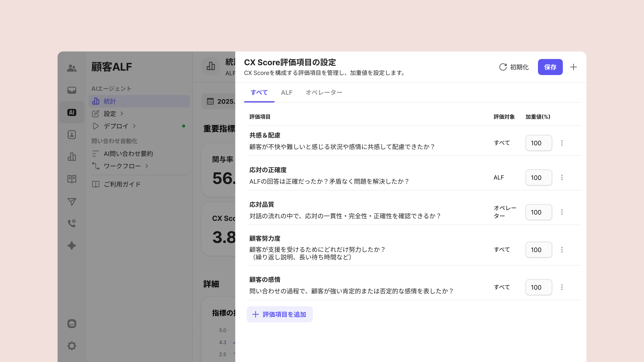644x362 pixels.
Task: Click the weight field for 応対の正確度
Action: click(x=539, y=178)
